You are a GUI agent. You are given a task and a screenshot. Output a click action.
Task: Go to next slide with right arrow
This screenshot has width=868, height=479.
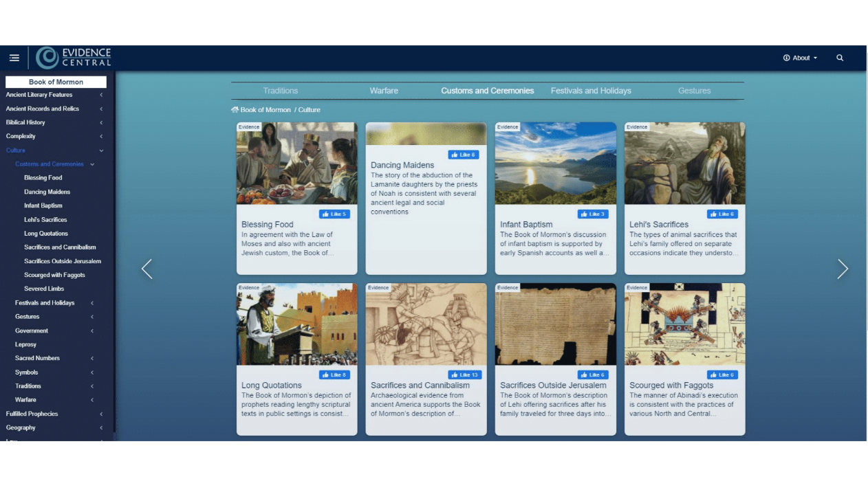843,269
